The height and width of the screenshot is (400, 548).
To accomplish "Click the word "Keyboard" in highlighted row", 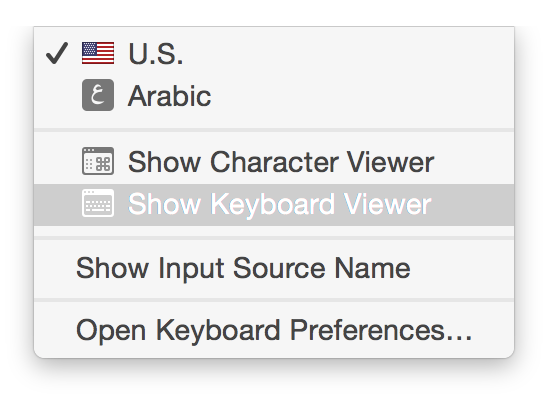I will tap(272, 204).
